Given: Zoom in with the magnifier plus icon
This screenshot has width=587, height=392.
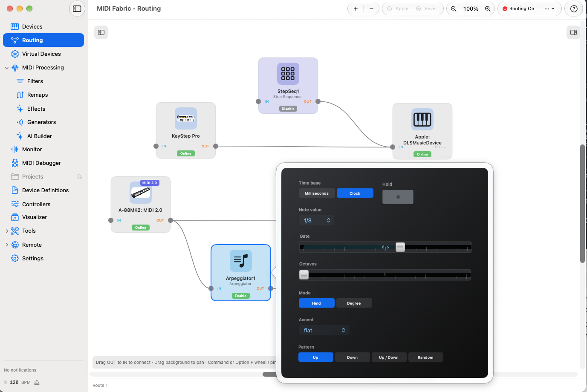Looking at the screenshot, I should 488,9.
